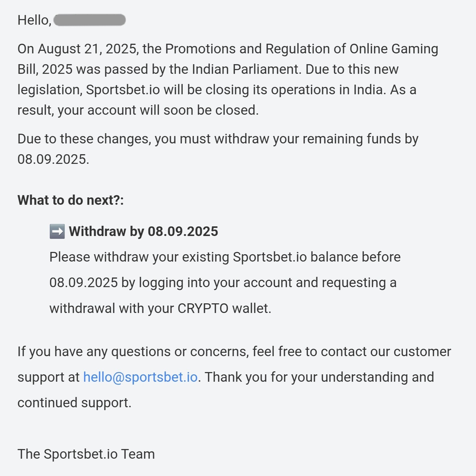Click the standalone "08.09.2025." deadline line

[53, 159]
